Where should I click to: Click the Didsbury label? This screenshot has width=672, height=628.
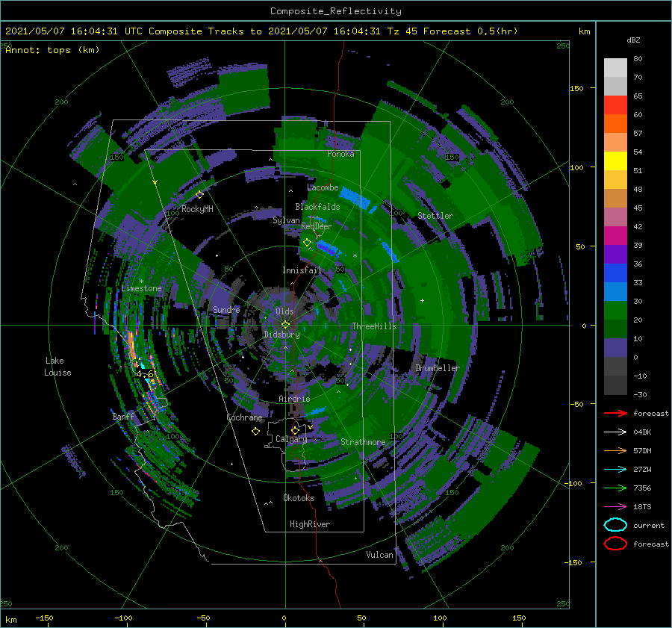281,335
